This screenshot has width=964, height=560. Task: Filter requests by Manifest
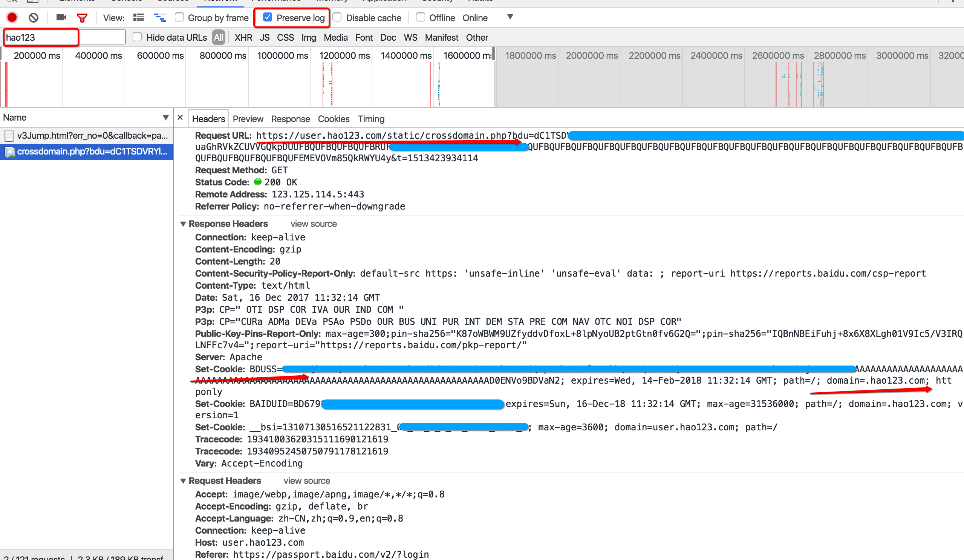coord(441,37)
